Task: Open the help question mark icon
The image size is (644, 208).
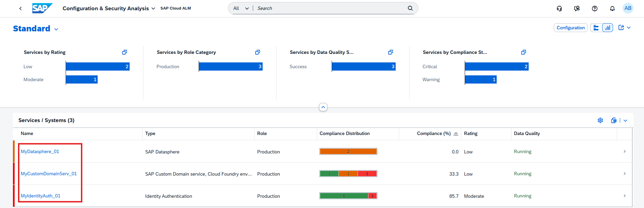Action: [595, 9]
